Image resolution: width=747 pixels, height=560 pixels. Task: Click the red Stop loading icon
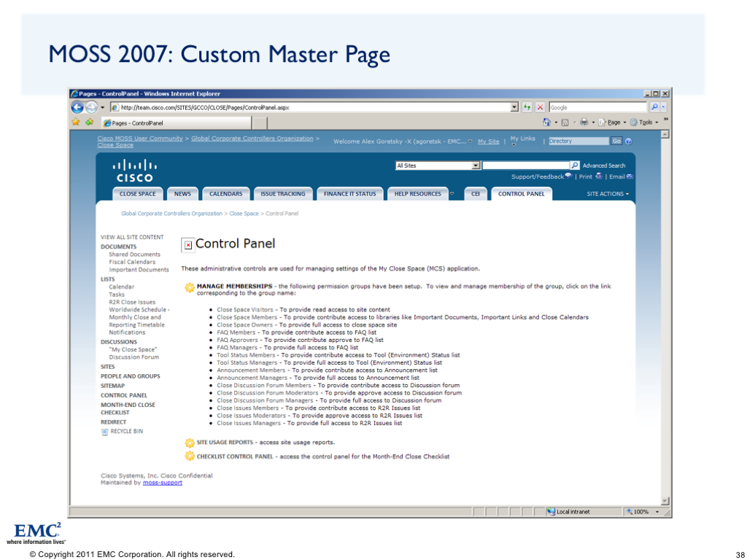[x=540, y=107]
